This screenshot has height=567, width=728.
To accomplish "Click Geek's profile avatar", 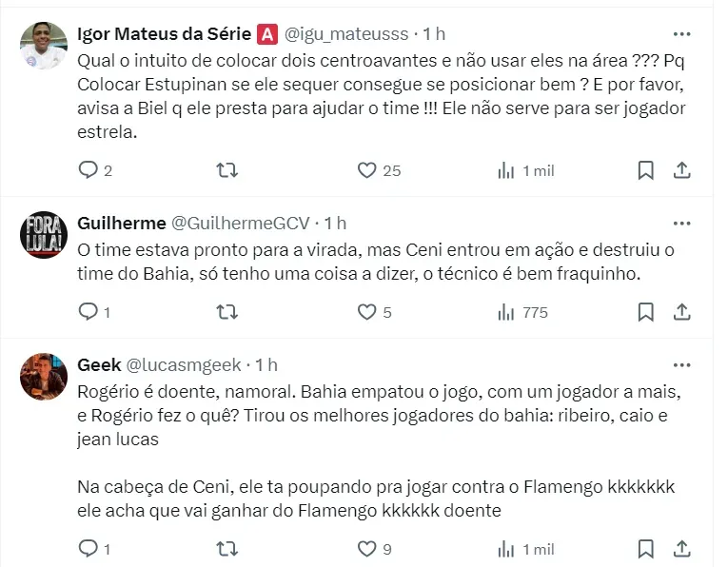I will tap(44, 377).
